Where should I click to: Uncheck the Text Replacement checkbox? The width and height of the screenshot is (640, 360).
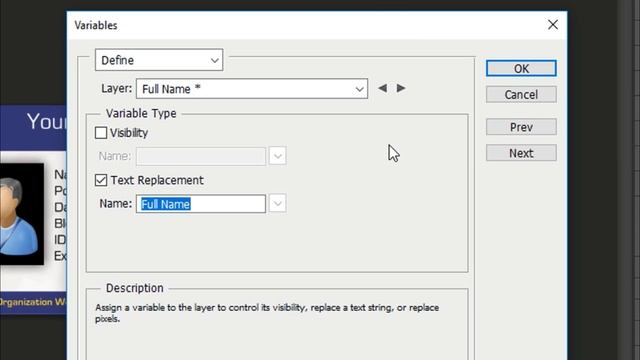(101, 180)
